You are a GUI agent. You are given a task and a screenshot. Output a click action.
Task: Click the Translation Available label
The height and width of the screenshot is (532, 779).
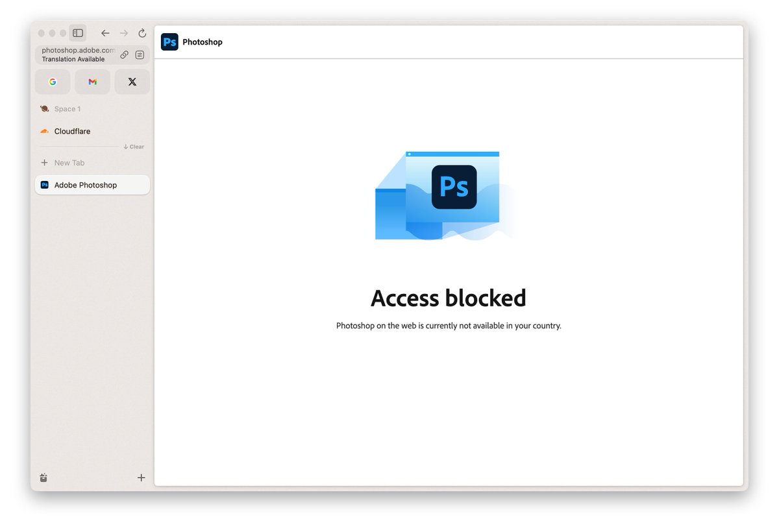[x=73, y=58]
